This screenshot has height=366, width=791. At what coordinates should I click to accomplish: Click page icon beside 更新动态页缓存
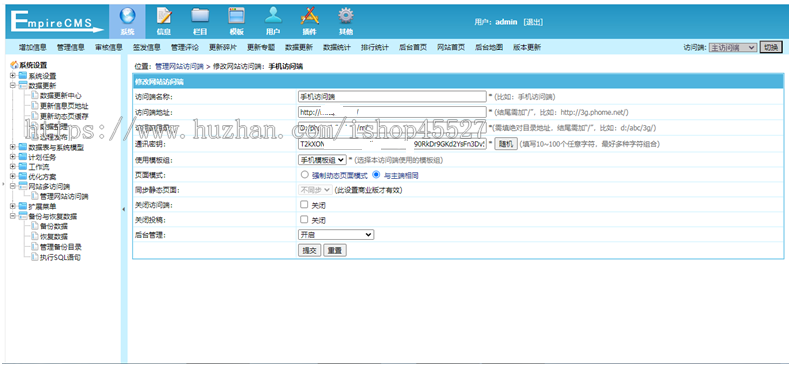tap(34, 116)
